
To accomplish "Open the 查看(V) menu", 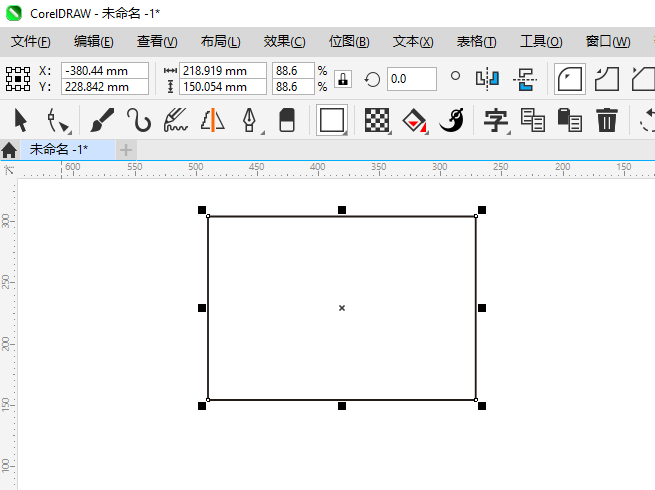I will [x=157, y=41].
